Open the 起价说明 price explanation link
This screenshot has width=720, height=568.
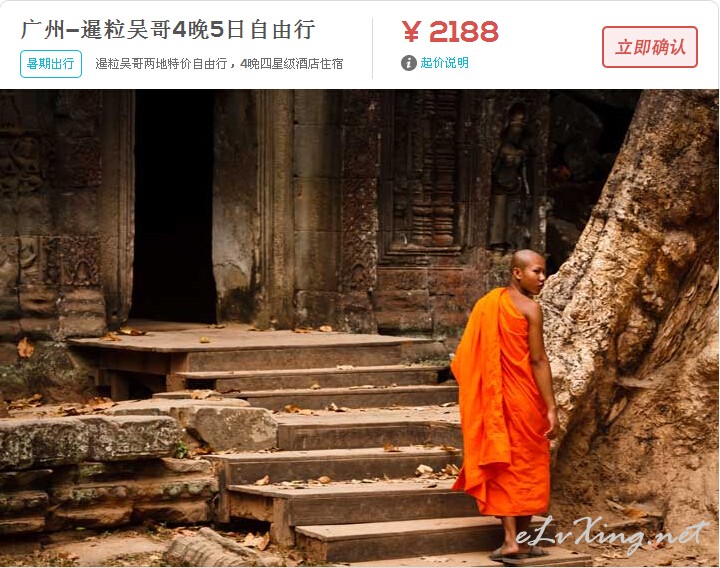point(444,63)
